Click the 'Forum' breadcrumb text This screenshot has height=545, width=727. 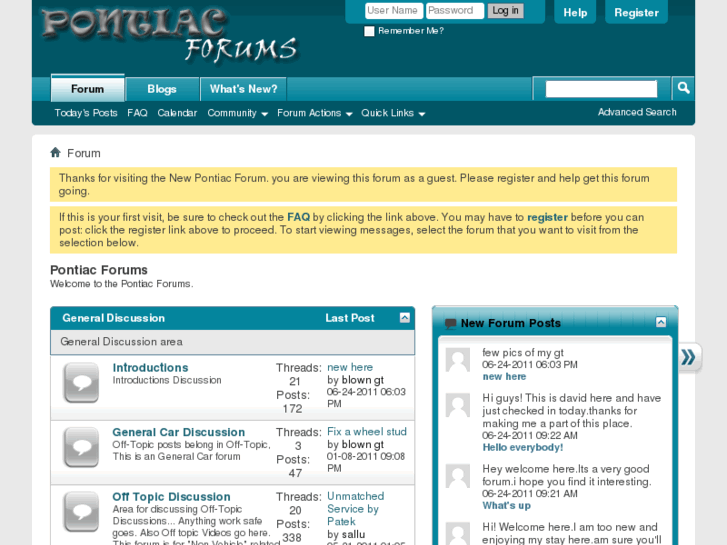83,154
